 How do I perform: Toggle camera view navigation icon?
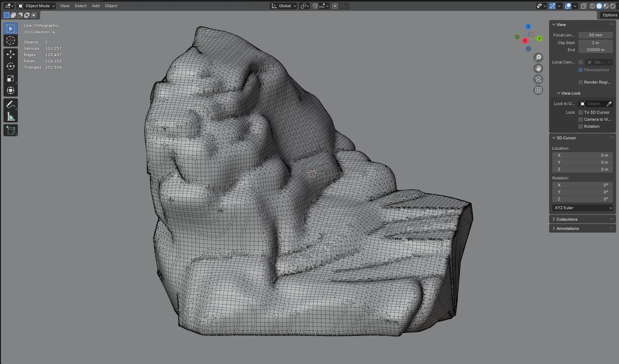(x=538, y=79)
